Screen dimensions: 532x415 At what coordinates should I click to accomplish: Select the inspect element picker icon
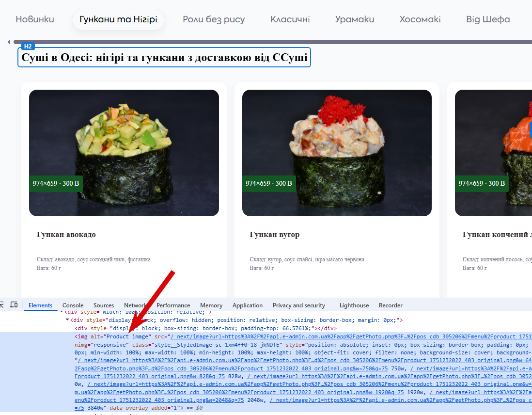1,304
